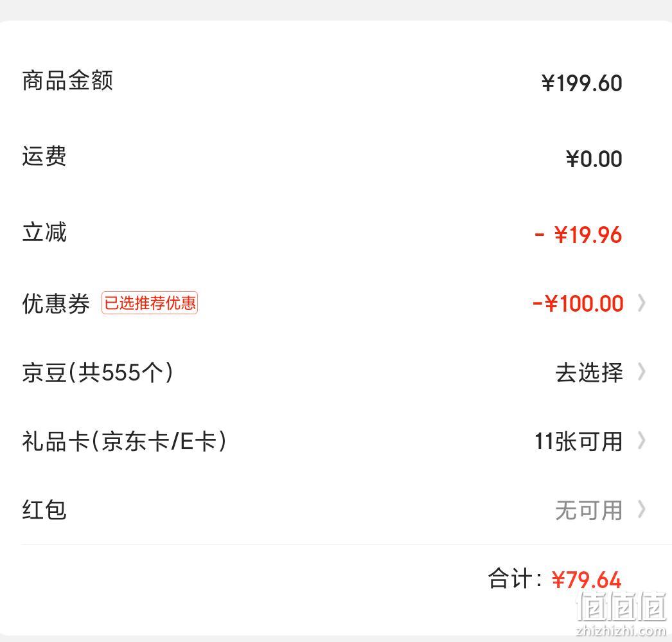Screen dimensions: 672x642
Task: Tap the -¥100.00 coupon amount
Action: point(578,303)
